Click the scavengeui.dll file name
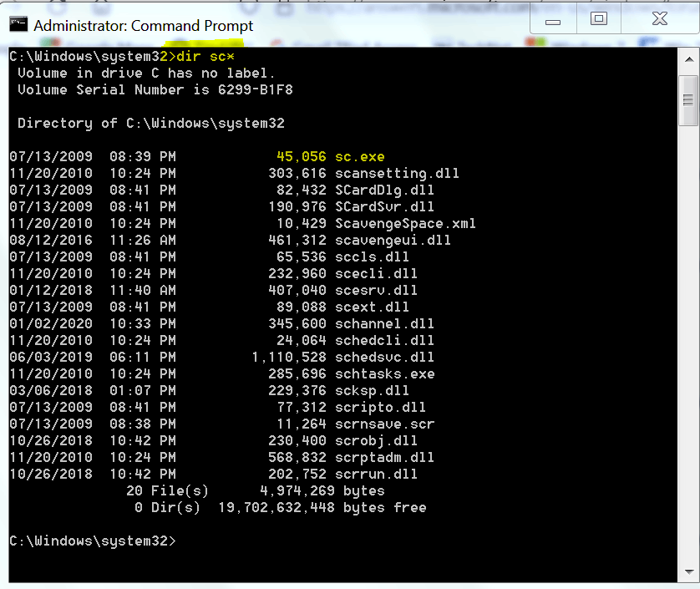700x589 pixels. pos(393,241)
